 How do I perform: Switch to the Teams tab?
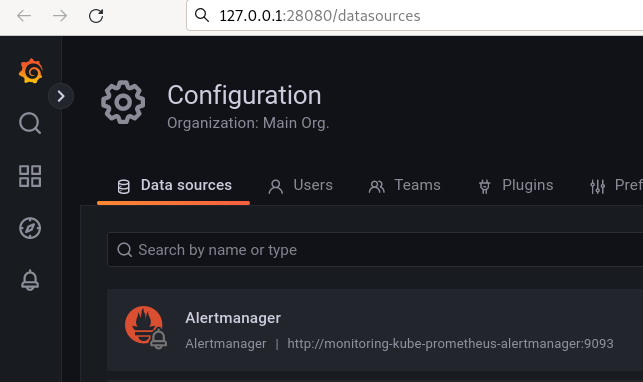point(404,186)
